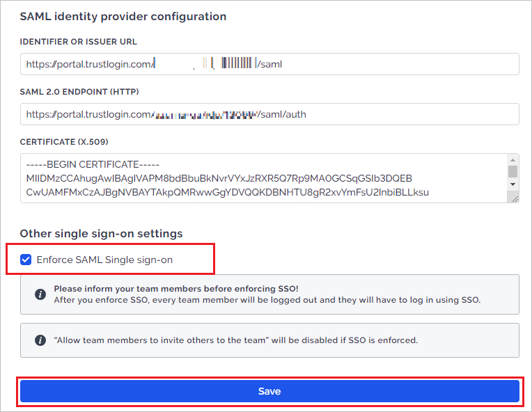Click inside the Certificate (X.509) textarea
Image resolution: width=532 pixels, height=412 pixels.
(264, 178)
